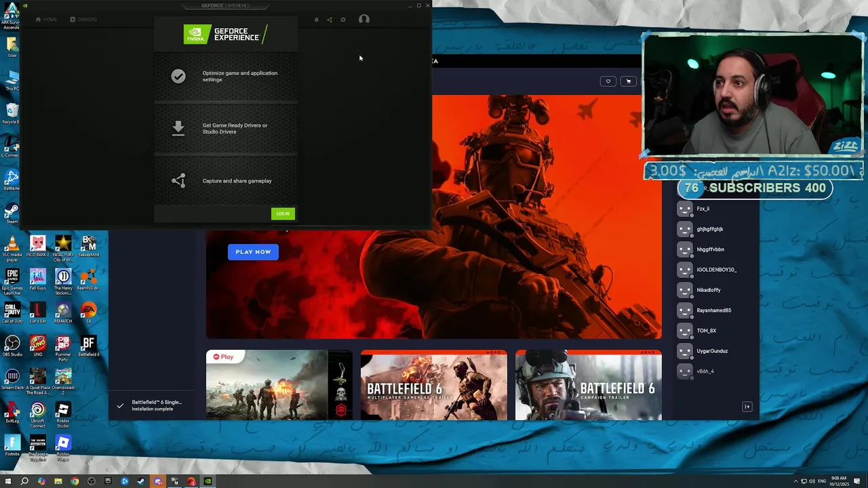Select the Steam desktop icon

(x=12, y=213)
